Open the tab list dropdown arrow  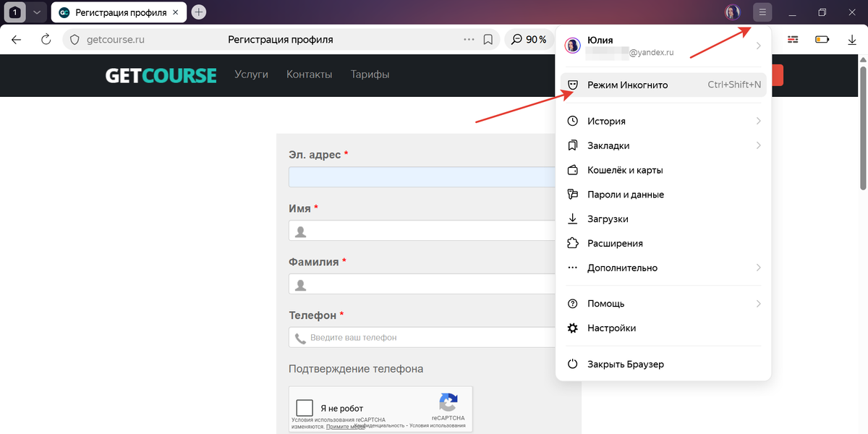37,12
